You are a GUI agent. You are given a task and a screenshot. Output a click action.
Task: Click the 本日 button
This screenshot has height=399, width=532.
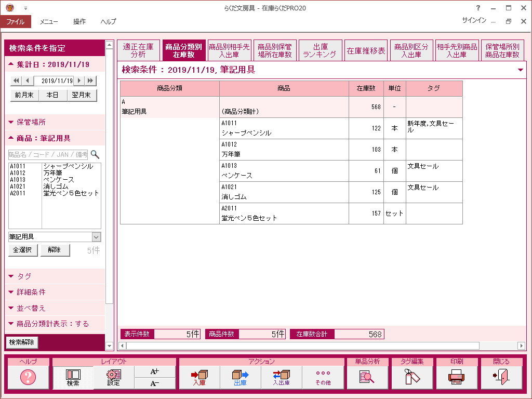point(52,95)
